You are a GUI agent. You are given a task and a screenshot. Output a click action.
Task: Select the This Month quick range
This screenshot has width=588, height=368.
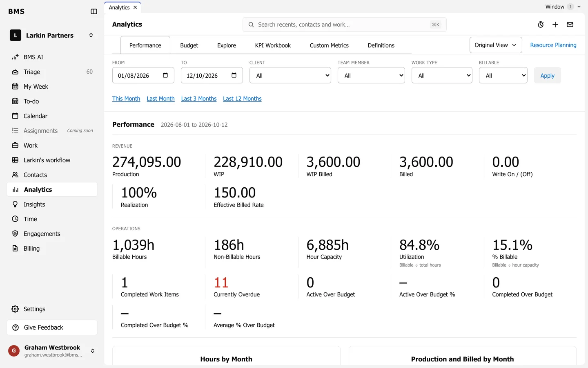click(126, 99)
